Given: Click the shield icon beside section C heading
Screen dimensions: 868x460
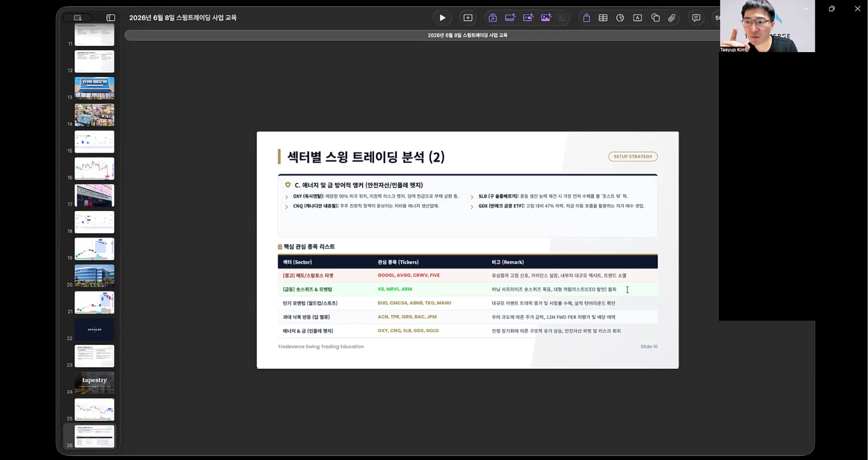Looking at the screenshot, I should click(287, 185).
